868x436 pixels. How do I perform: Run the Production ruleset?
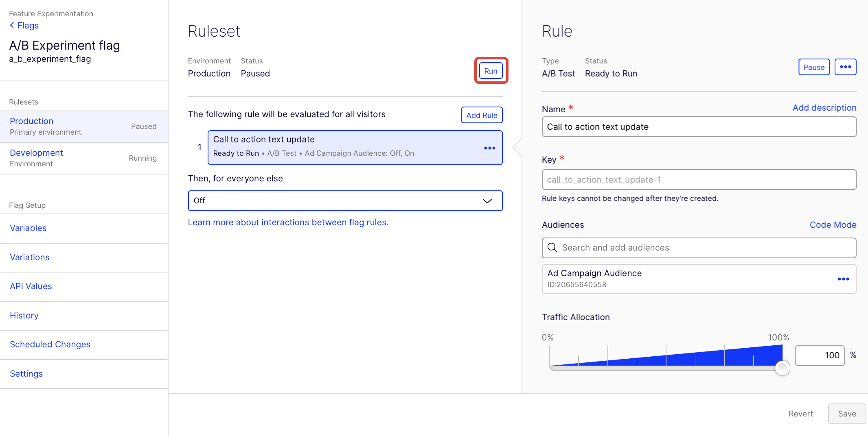(x=491, y=71)
